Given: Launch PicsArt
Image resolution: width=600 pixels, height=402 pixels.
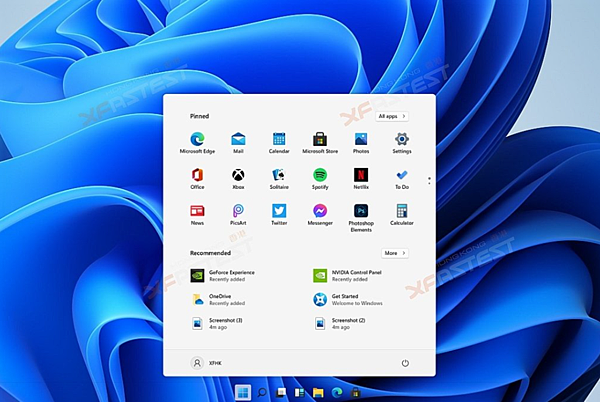Looking at the screenshot, I should tap(238, 215).
